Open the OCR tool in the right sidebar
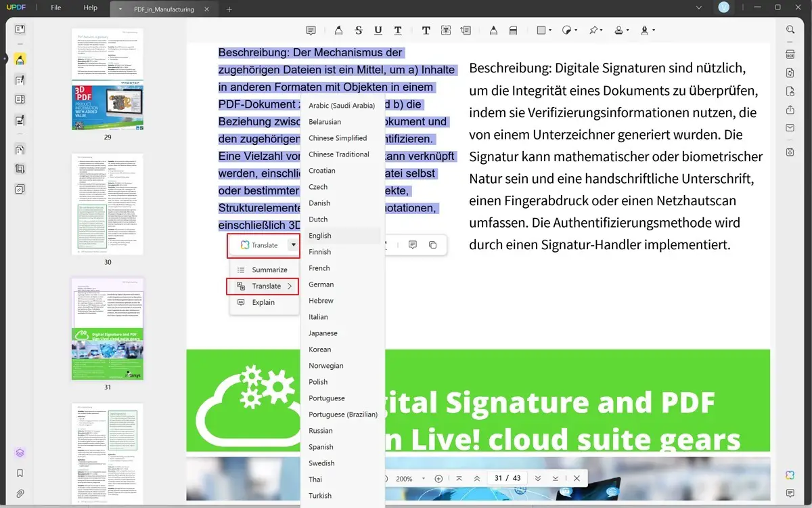The height and width of the screenshot is (508, 812). [790, 54]
